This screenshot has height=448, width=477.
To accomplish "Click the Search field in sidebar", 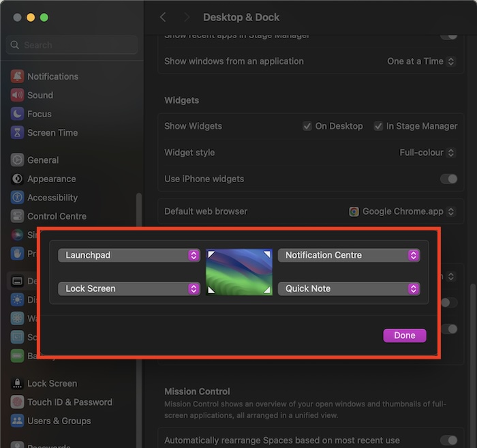I will coord(72,45).
